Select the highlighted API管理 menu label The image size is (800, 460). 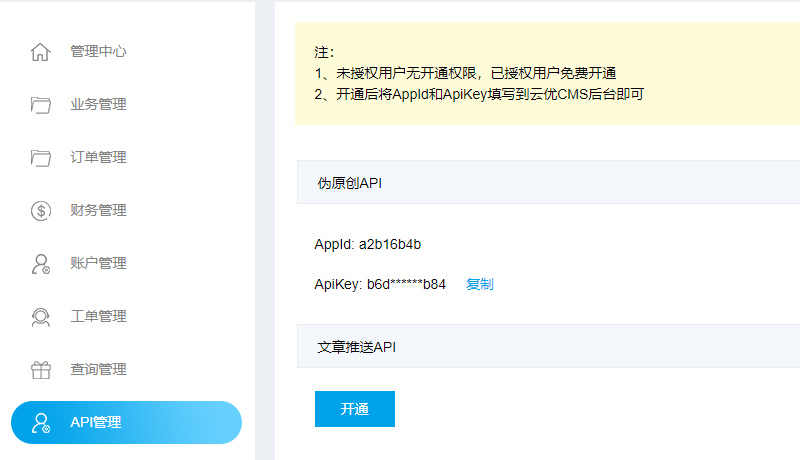pos(96,423)
